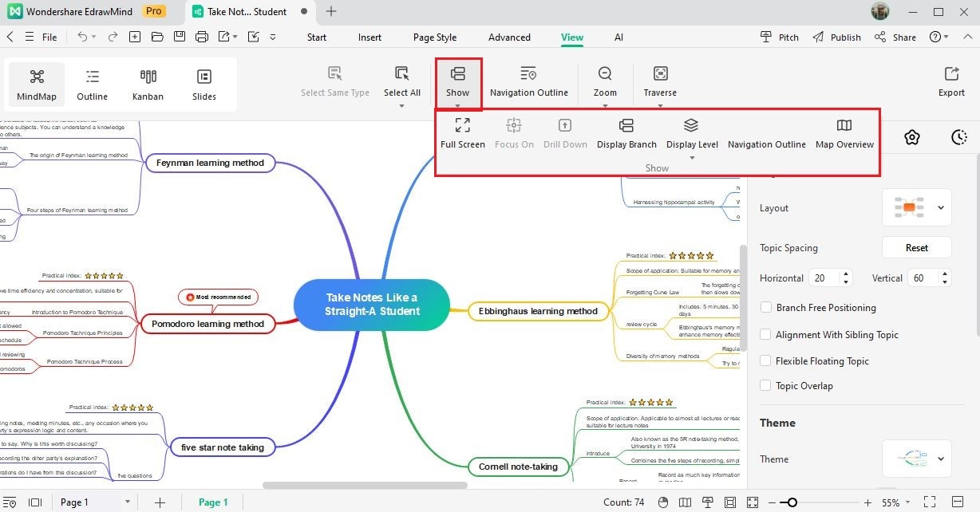Switch to the Insert ribbon tab
Viewport: 980px width, 512px height.
point(369,37)
